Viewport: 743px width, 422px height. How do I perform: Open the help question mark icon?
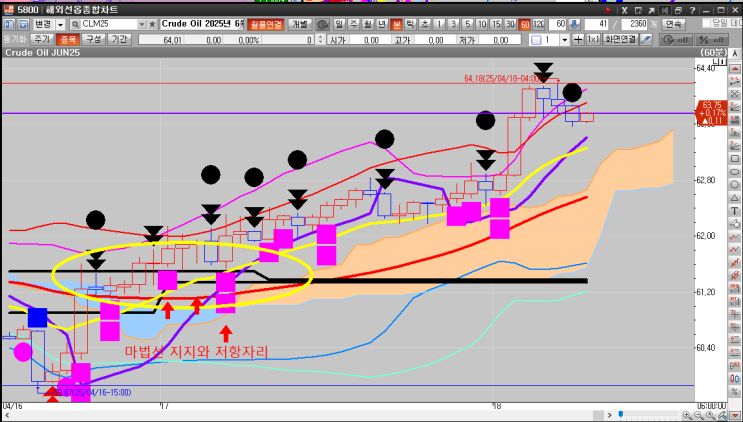pos(692,10)
